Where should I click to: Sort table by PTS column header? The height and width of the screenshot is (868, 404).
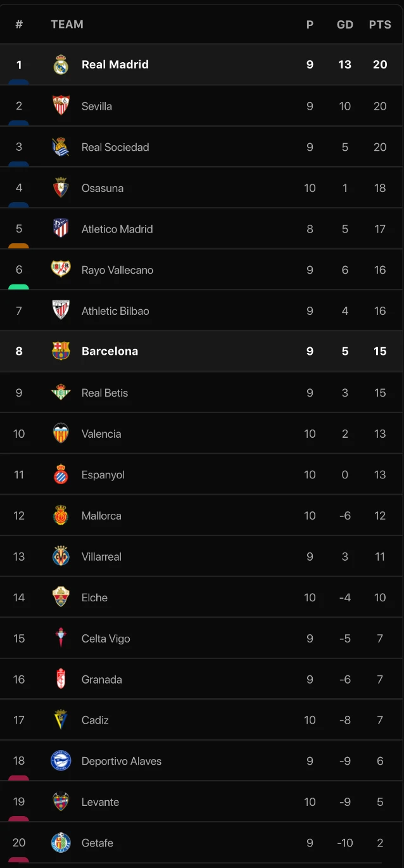coord(380,25)
